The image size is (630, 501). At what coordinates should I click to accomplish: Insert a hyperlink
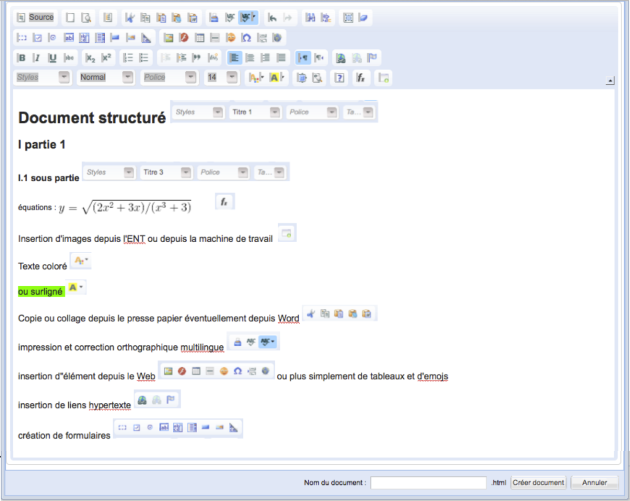(x=341, y=58)
